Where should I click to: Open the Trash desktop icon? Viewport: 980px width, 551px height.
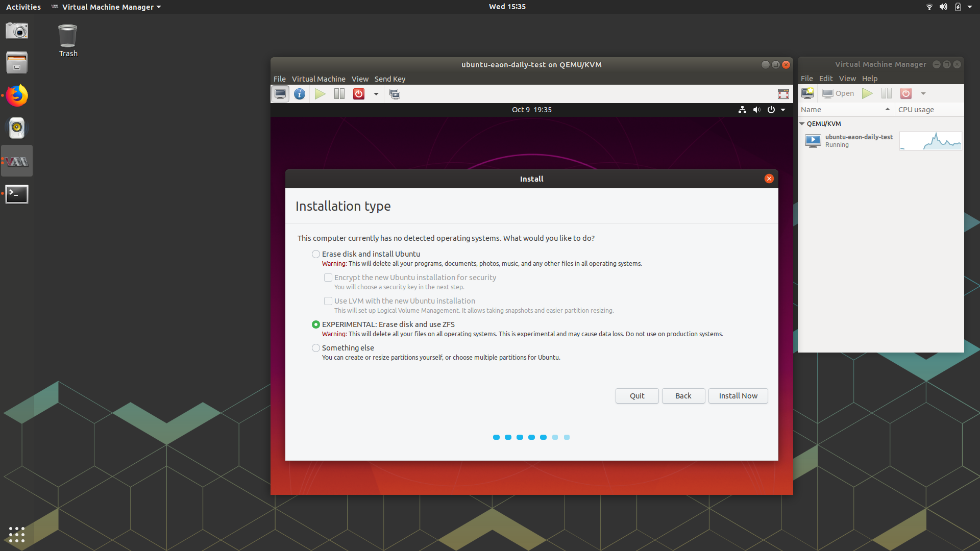click(x=68, y=41)
